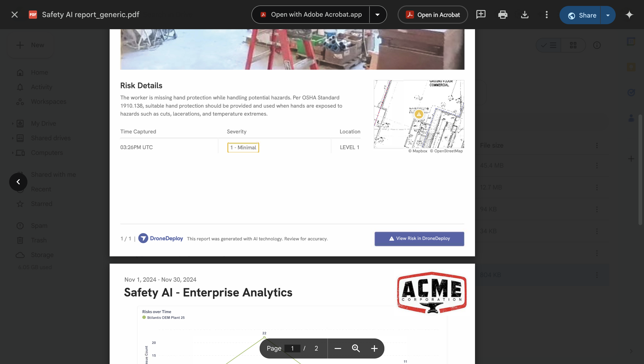Open Workspaces in Drive sidebar
The width and height of the screenshot is (644, 364).
49,102
